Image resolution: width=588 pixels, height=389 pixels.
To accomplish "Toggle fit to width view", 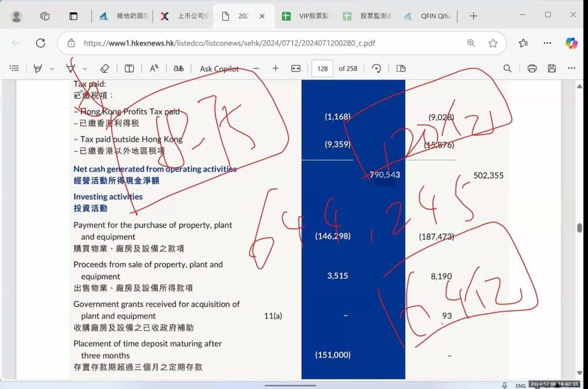I will [x=296, y=68].
